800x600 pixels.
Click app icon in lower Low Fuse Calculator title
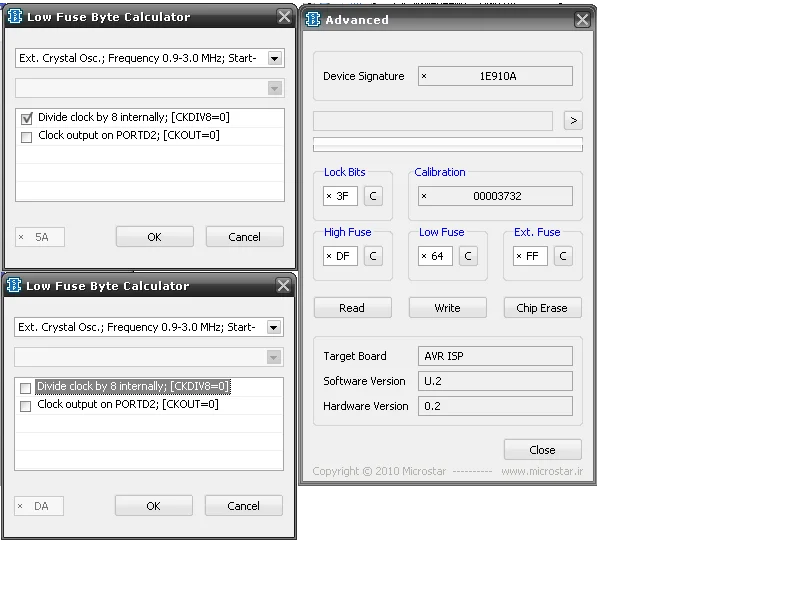pyautogui.click(x=14, y=285)
